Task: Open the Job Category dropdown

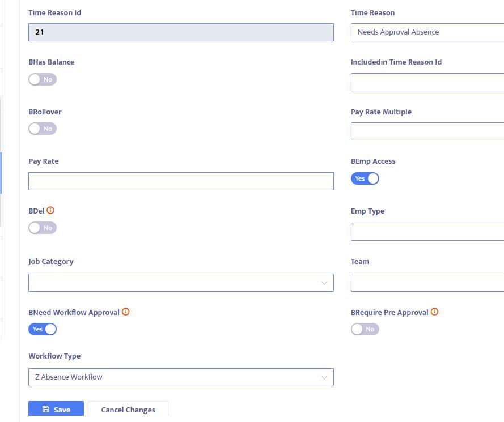Action: tap(181, 283)
